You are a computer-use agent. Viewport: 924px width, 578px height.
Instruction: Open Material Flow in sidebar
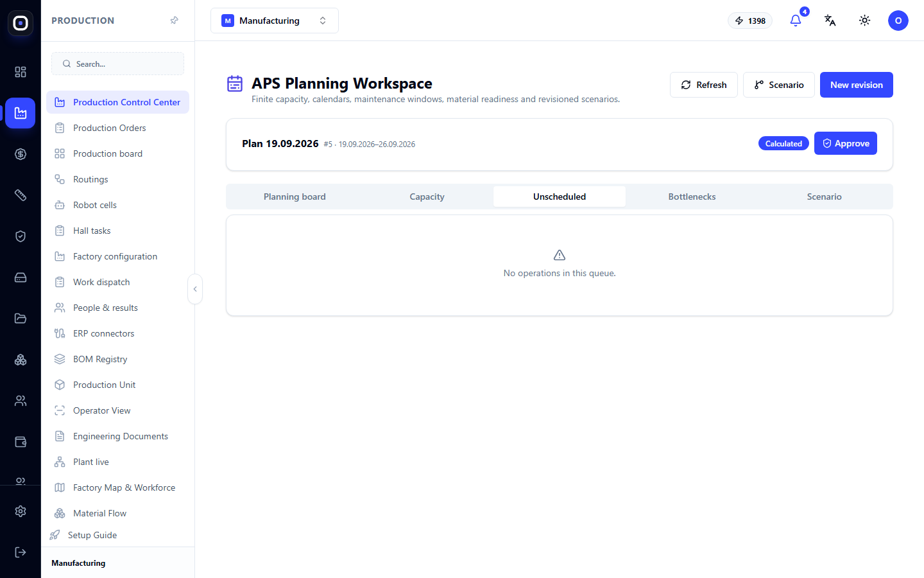(118, 513)
